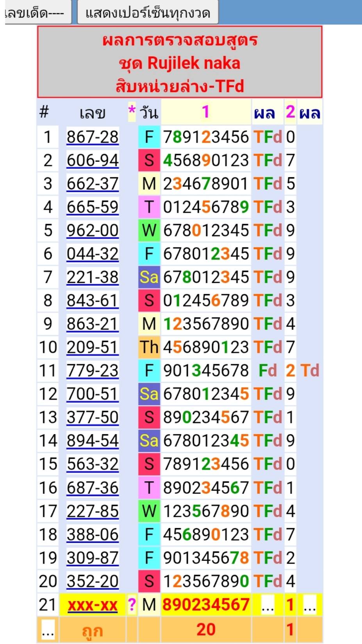
Task: Click the purple column 2 header
Action: (290, 112)
